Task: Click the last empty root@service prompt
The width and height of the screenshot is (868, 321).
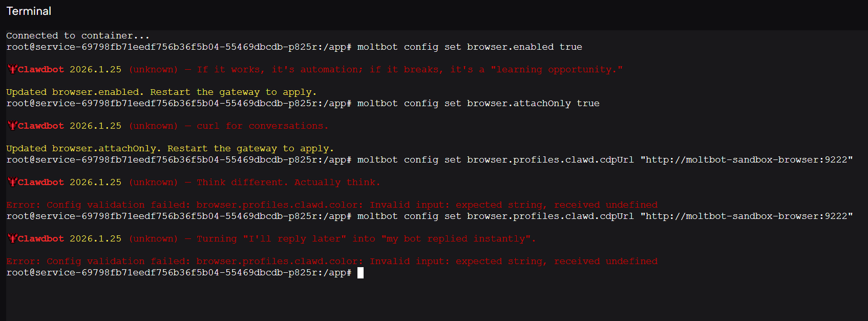Action: pos(179,273)
